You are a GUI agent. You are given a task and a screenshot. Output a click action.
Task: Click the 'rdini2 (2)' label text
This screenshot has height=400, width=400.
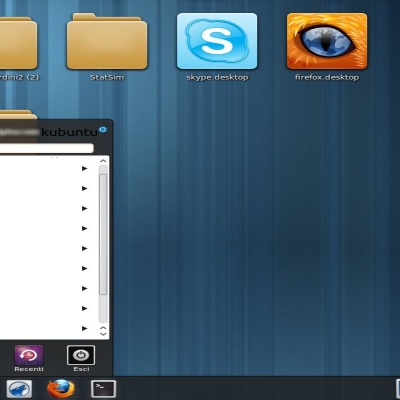[20, 77]
